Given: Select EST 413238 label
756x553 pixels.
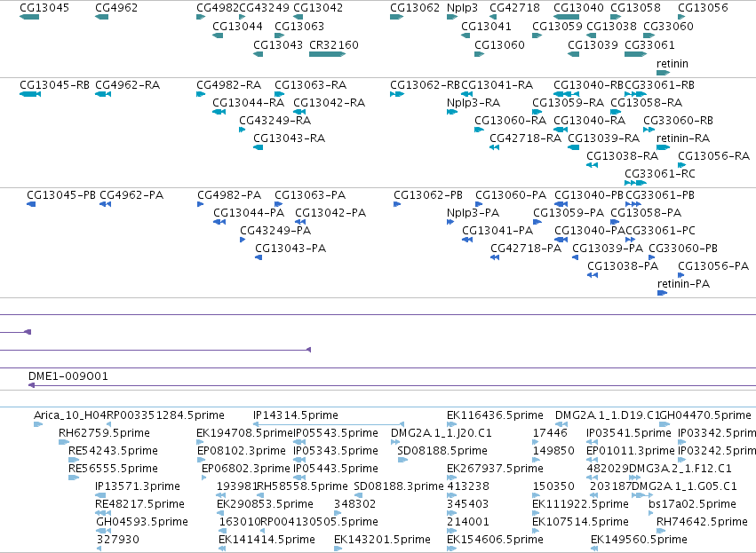Looking at the screenshot, I should click(468, 486).
